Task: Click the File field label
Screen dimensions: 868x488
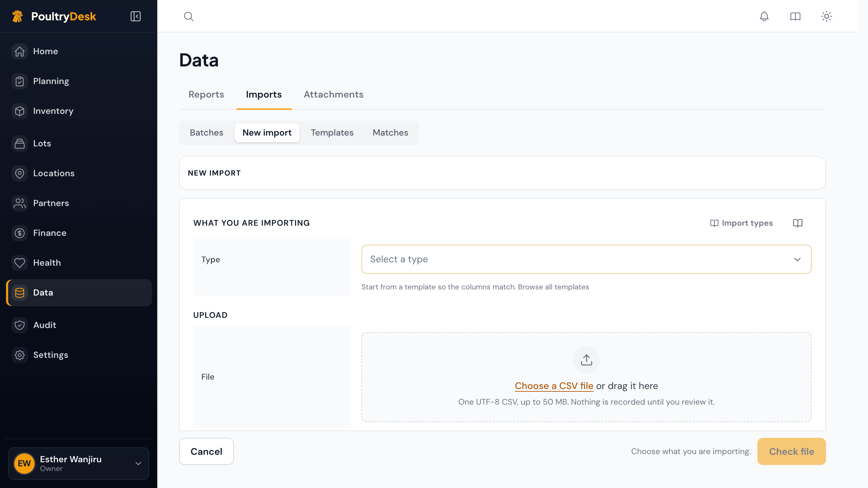Action: (208, 377)
